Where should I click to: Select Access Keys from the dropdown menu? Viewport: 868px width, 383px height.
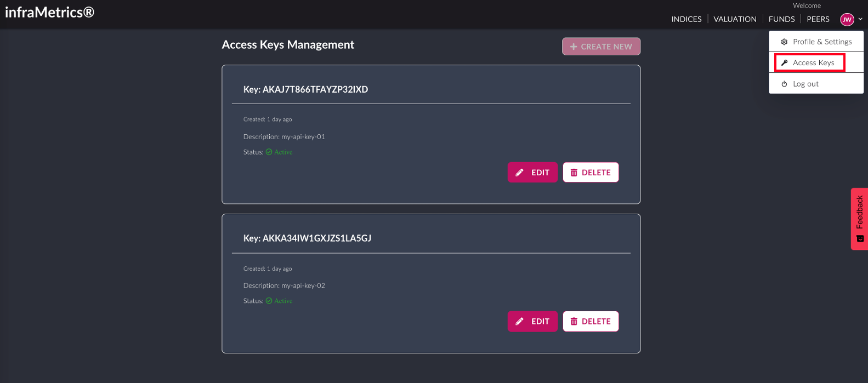813,63
